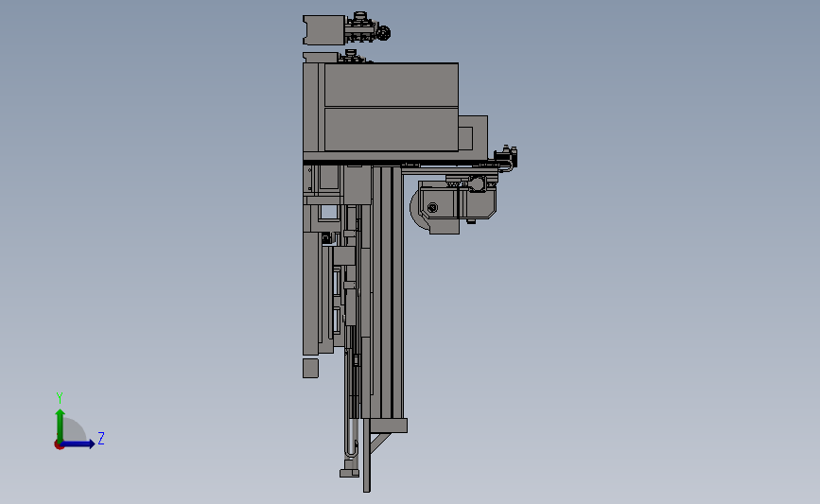This screenshot has height=504, width=820.
Task: Click the blue Z axis arrow of the triad
Action: [x=77, y=443]
